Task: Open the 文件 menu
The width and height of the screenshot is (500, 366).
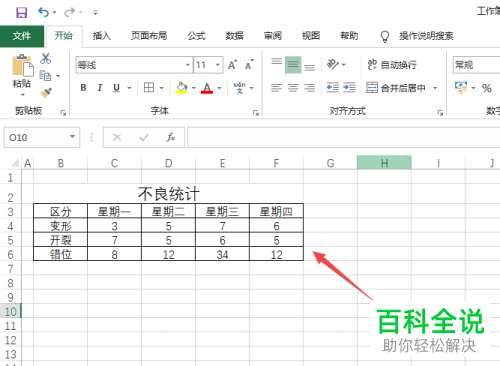Action: pos(22,36)
